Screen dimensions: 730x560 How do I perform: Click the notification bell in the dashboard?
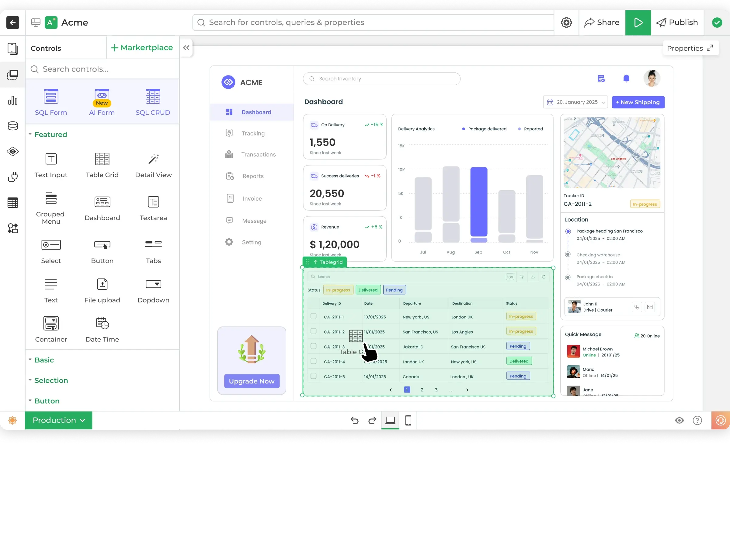tap(626, 78)
